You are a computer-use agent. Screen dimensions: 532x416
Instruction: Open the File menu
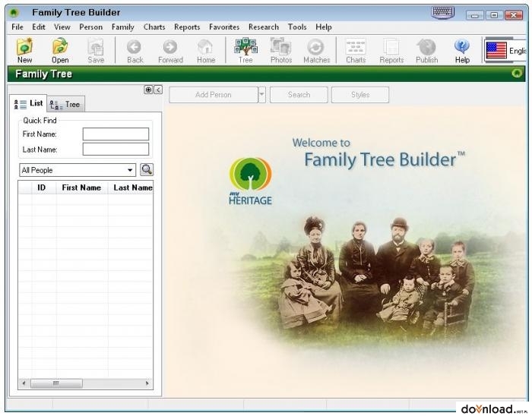17,27
